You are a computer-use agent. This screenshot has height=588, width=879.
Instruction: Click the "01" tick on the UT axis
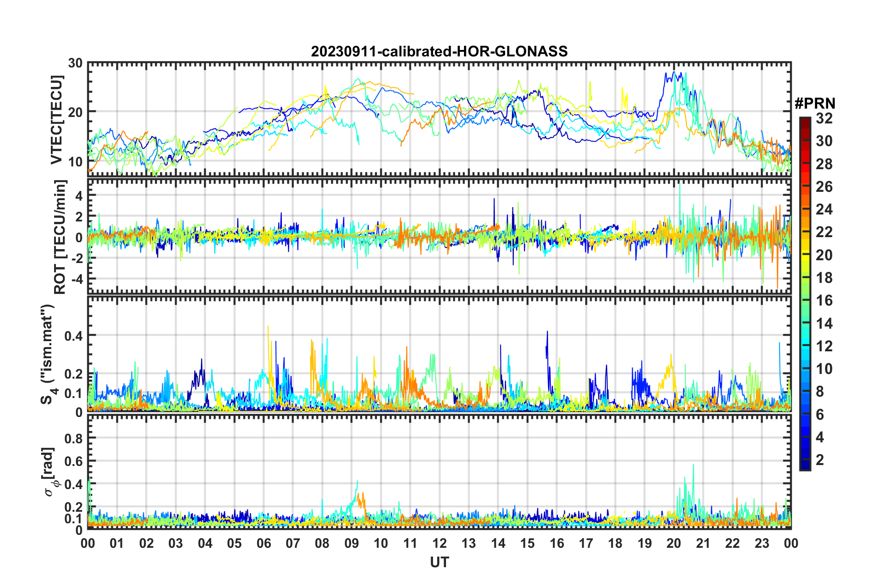[117, 543]
